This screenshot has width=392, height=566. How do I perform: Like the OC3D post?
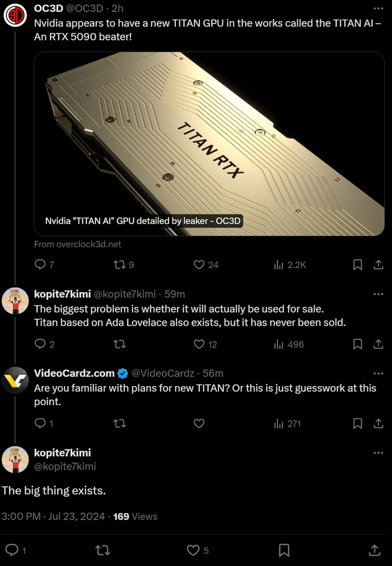(199, 265)
